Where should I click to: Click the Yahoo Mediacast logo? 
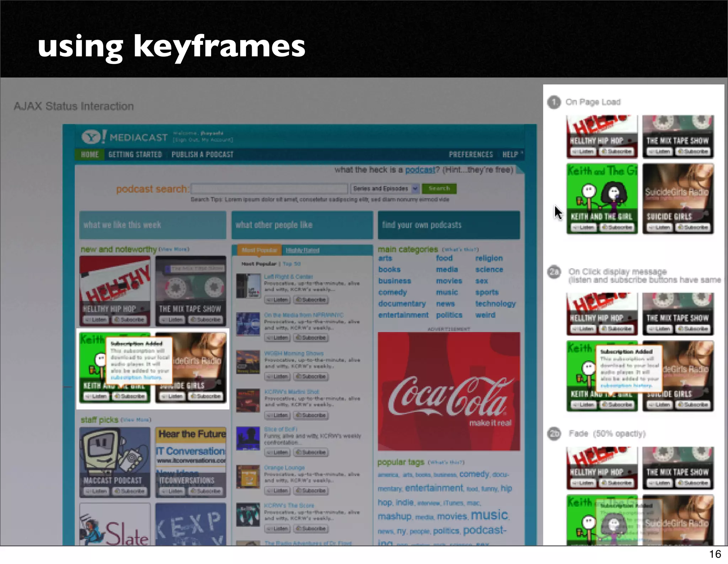124,137
